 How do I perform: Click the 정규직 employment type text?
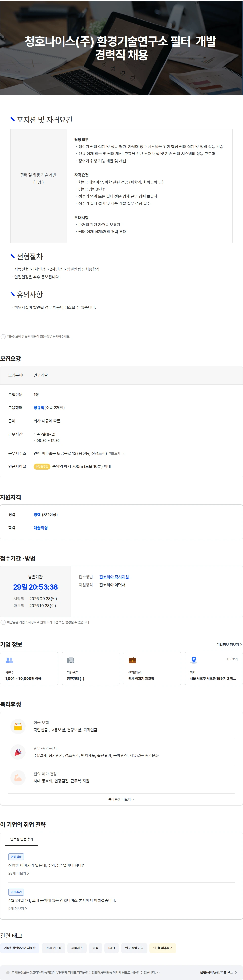click(x=39, y=407)
